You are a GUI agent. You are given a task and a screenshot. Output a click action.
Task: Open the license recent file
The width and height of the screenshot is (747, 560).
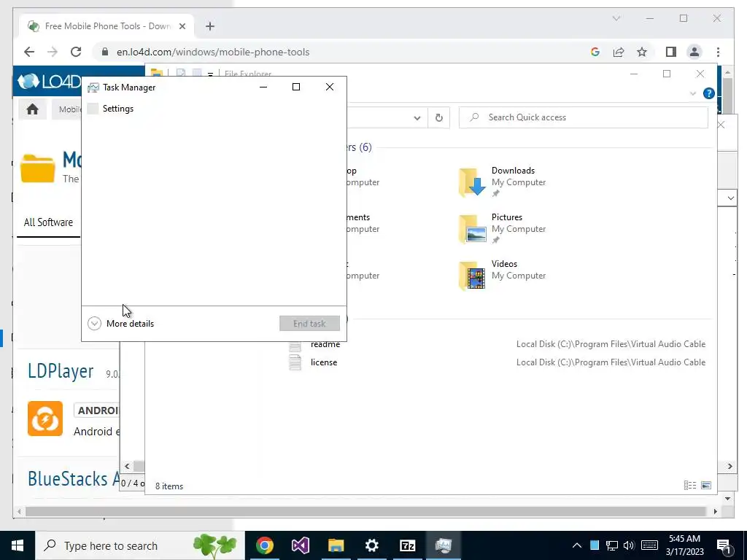[323, 362]
